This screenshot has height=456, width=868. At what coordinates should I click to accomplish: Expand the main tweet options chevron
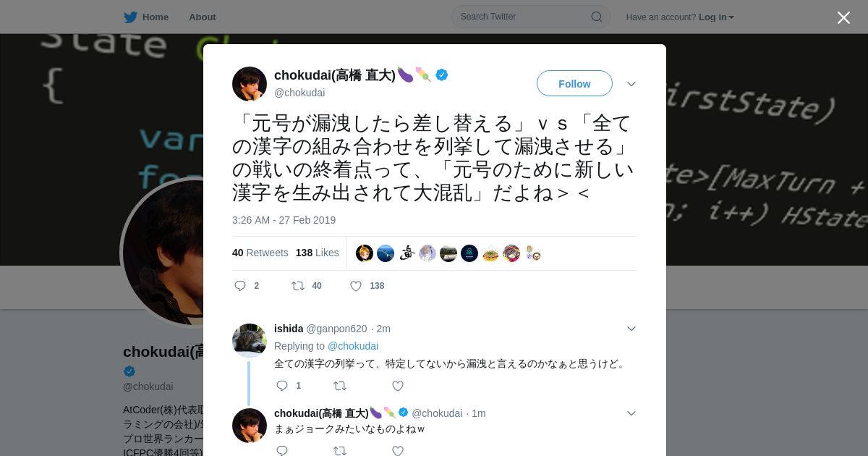[x=631, y=84]
